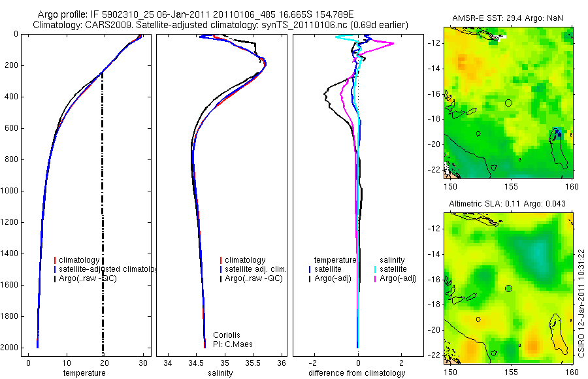Click the temperature 'satellite' legend entry
Viewport: 588px width, 379px height.
click(328, 269)
